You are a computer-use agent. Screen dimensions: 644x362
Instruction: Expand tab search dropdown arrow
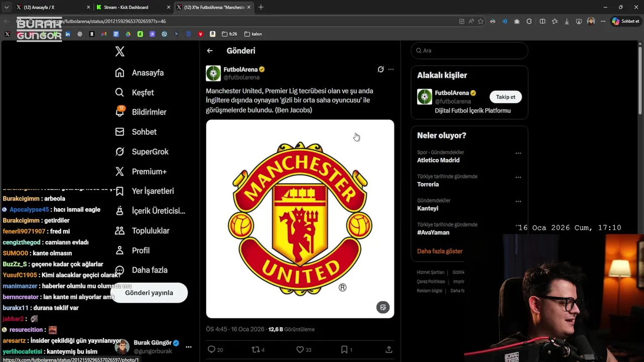6,7
